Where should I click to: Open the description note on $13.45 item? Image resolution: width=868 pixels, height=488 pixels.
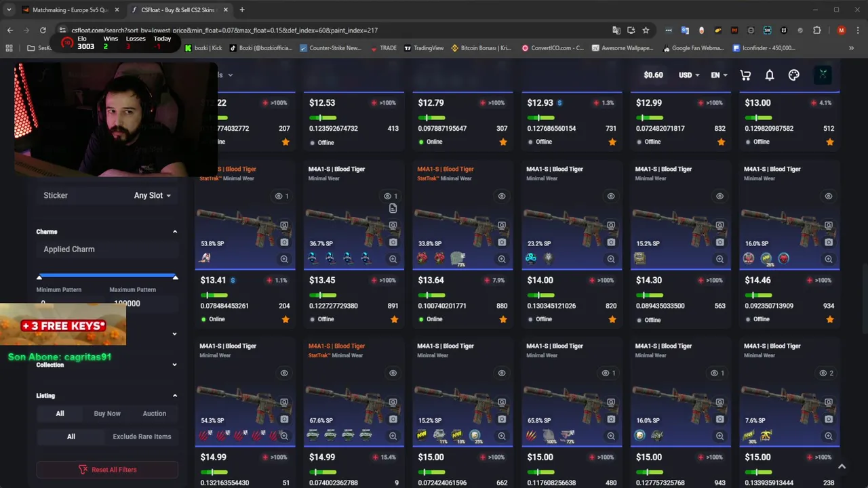pos(393,209)
